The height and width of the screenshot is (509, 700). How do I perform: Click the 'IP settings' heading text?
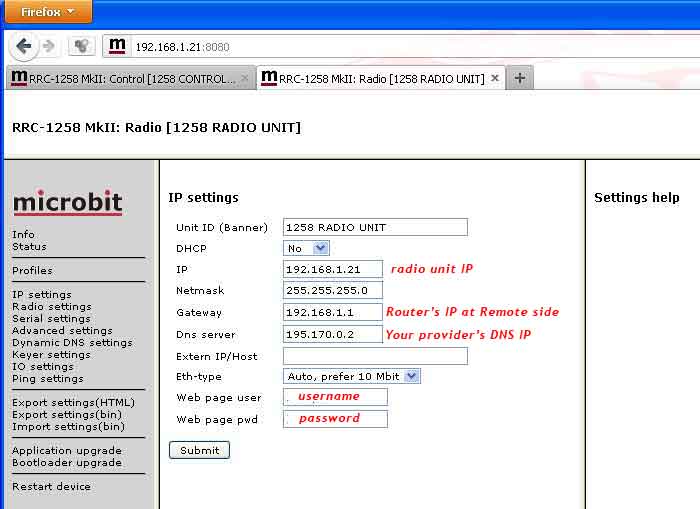point(204,197)
